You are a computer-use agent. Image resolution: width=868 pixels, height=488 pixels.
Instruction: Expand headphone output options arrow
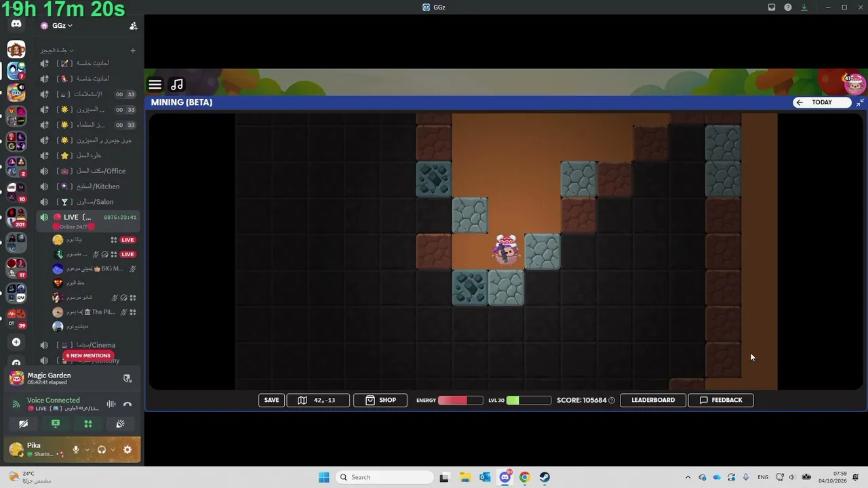(x=113, y=449)
